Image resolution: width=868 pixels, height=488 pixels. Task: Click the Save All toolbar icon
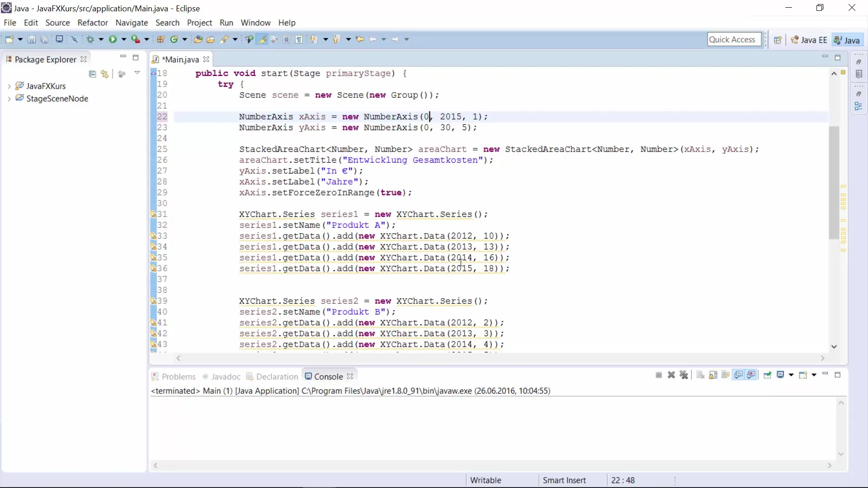(44, 40)
